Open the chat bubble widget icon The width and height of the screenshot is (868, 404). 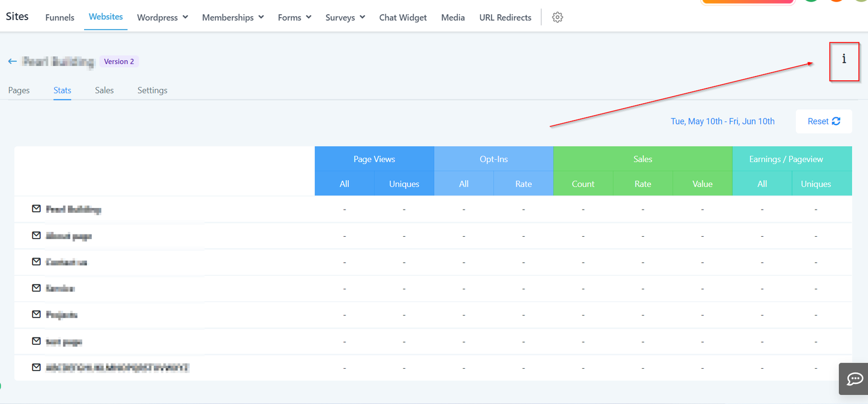pyautogui.click(x=854, y=378)
